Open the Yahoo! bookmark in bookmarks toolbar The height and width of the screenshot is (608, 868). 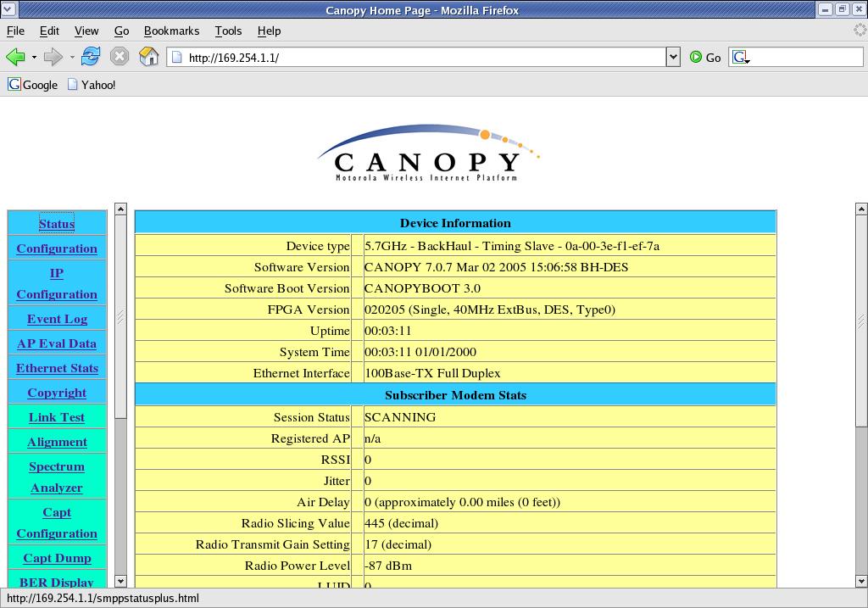(x=92, y=85)
